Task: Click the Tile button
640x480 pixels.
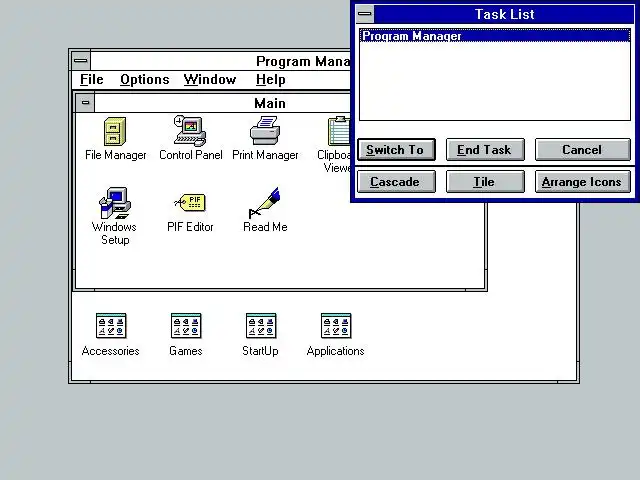Action: tap(485, 182)
